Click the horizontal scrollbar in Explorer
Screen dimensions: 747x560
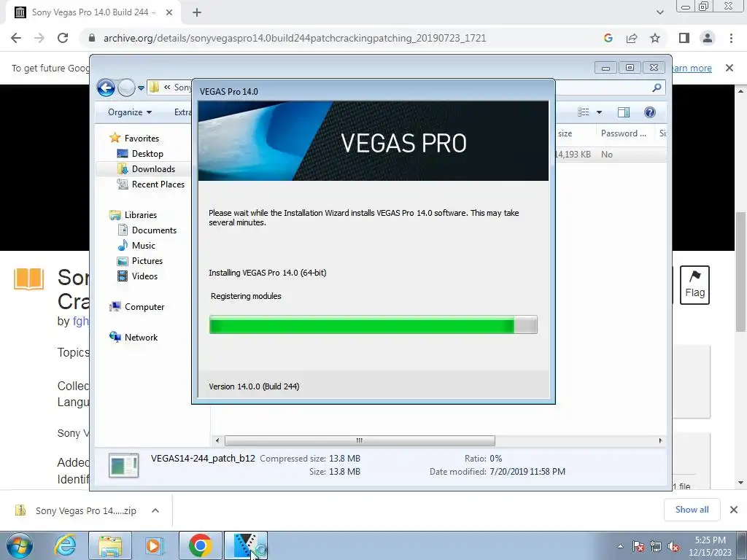(360, 440)
